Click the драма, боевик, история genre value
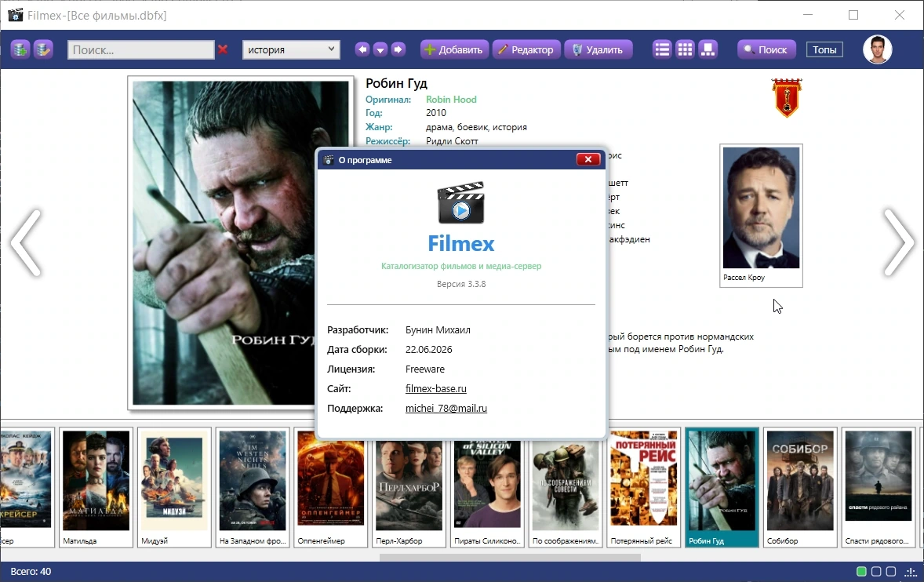The image size is (924, 582). 476,127
